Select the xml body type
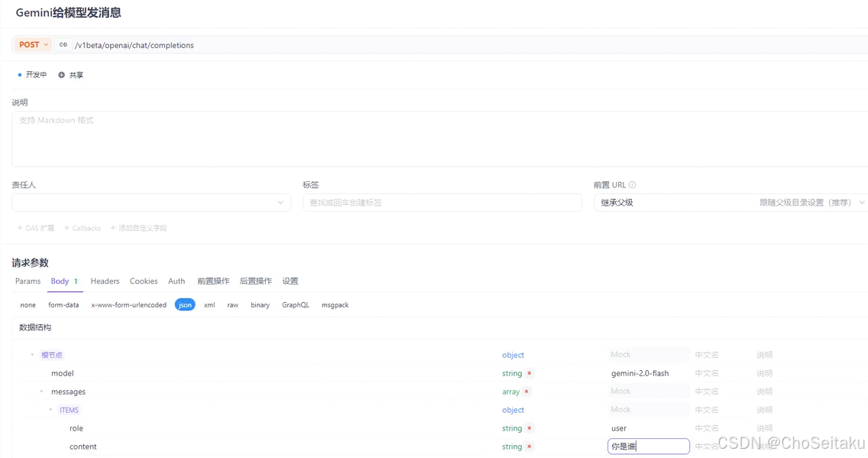Screen dimensions: 868x458 point(209,305)
